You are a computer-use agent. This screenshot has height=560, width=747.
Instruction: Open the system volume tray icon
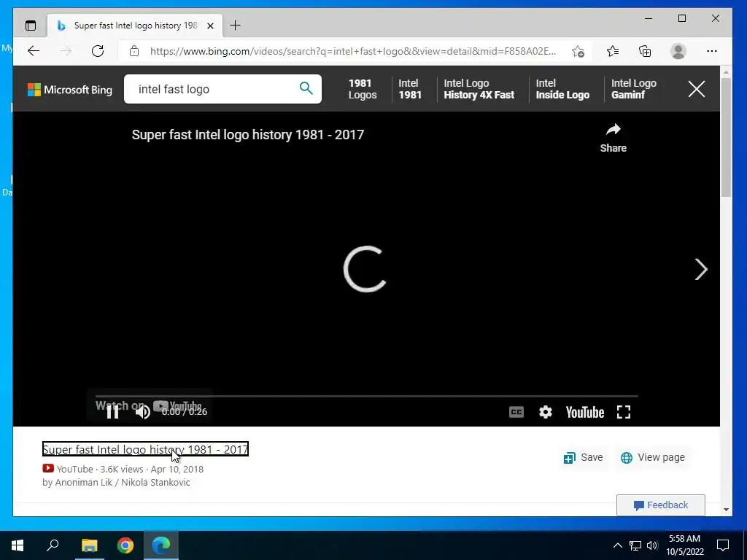tap(652, 545)
